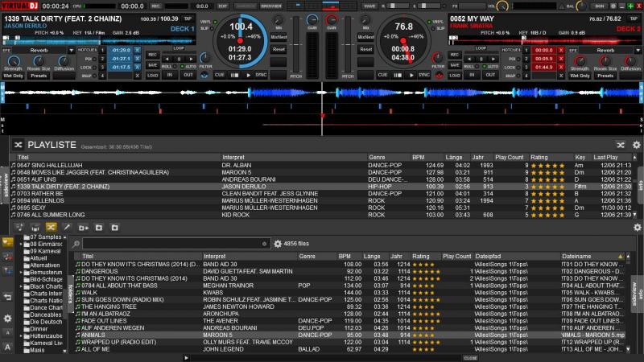The image size is (644, 362).
Task: Click the back arrow icon in left sidebar
Action: point(7,297)
